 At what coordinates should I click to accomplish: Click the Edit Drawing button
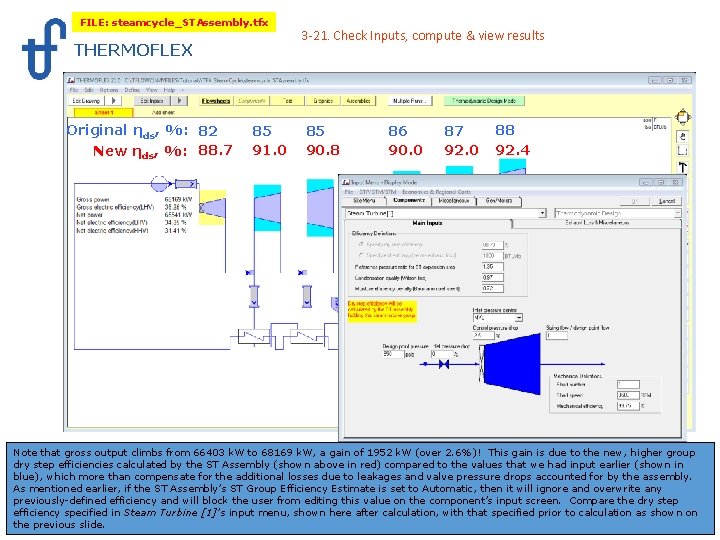[x=86, y=101]
